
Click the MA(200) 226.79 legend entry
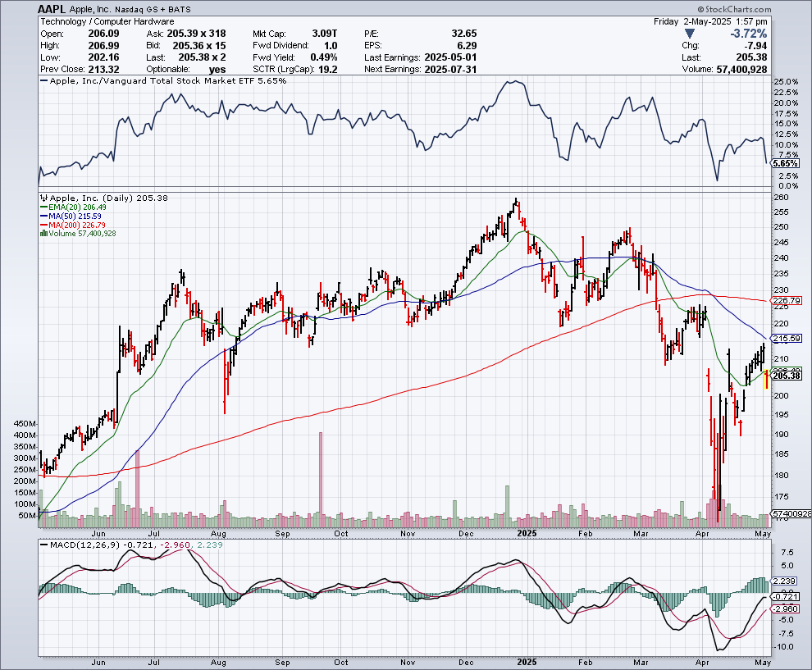pyautogui.click(x=73, y=225)
